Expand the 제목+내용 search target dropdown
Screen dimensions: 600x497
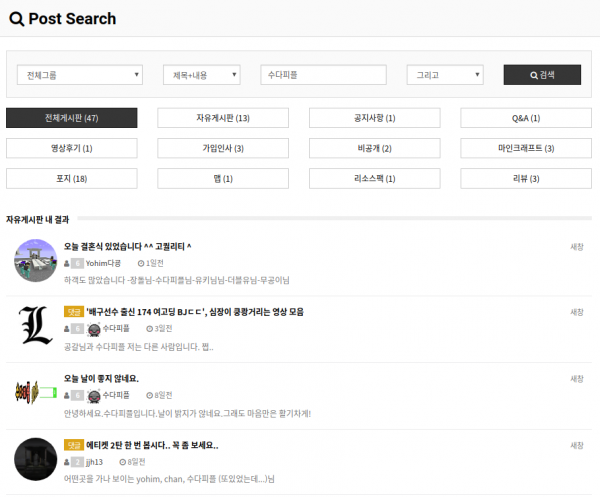[x=201, y=75]
